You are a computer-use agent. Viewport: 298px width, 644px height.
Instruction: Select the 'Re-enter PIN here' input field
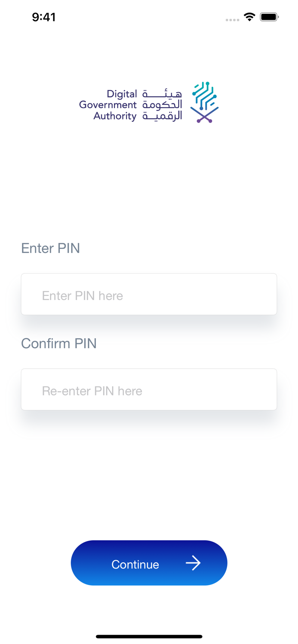[x=149, y=389]
